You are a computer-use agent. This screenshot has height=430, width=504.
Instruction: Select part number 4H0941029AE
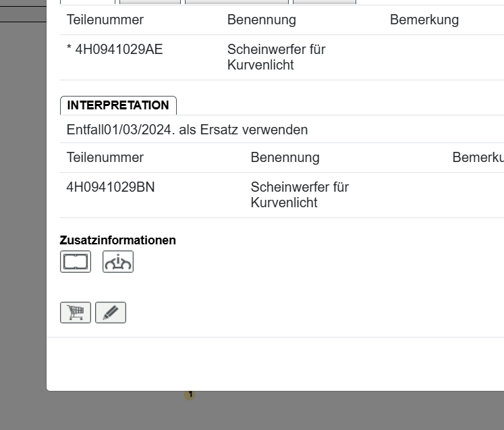point(119,49)
